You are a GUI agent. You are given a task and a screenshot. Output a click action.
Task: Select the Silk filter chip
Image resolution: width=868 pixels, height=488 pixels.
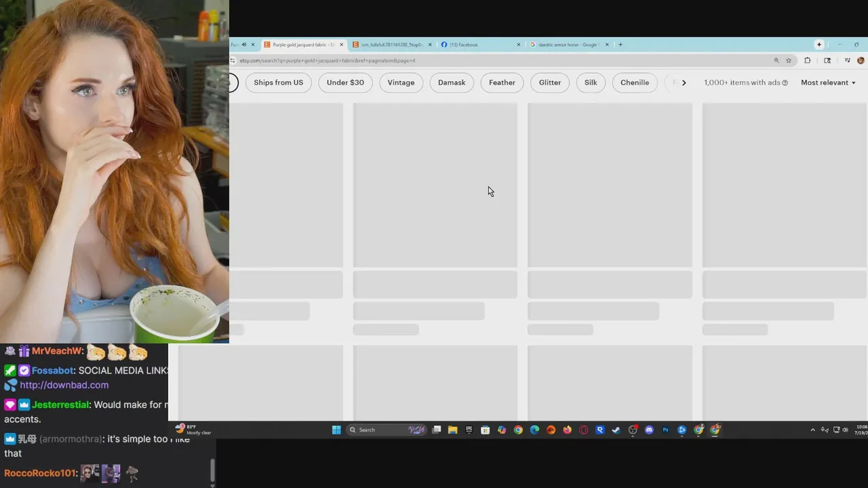click(591, 83)
